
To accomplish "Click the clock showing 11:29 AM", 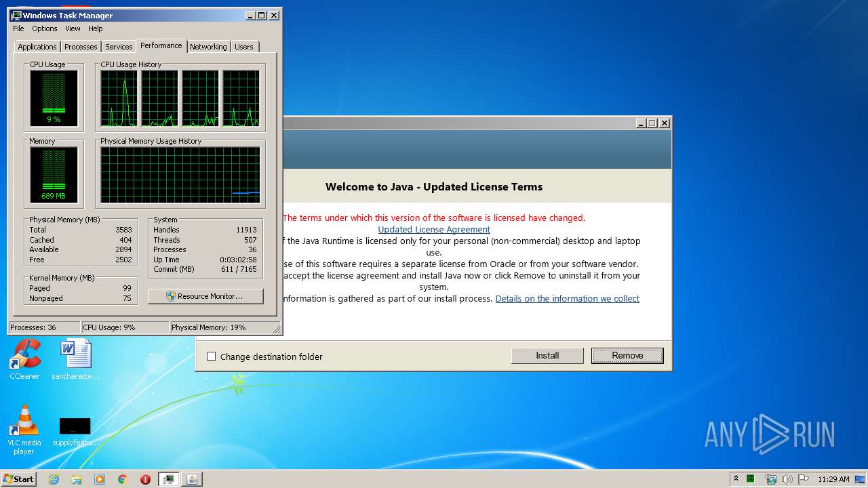I will [833, 479].
